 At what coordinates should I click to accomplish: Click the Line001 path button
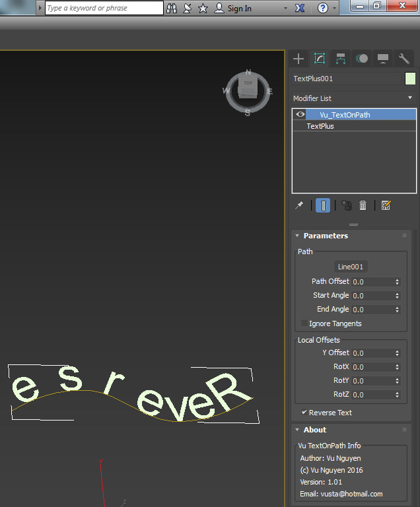pos(351,267)
